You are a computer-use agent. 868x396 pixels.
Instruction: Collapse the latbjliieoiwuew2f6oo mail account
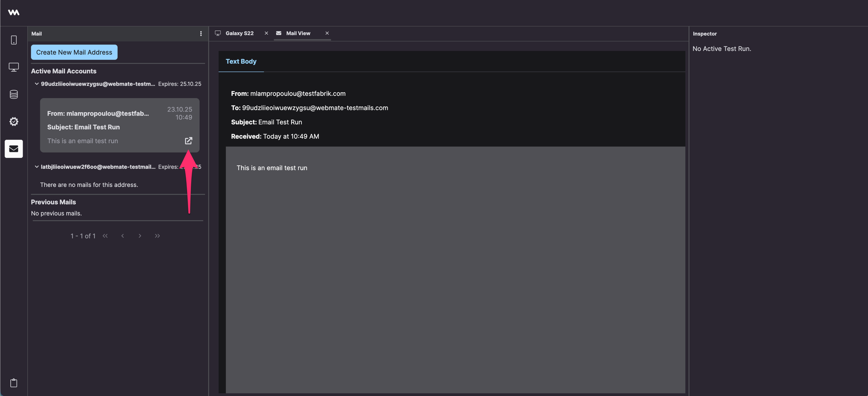[x=37, y=167]
